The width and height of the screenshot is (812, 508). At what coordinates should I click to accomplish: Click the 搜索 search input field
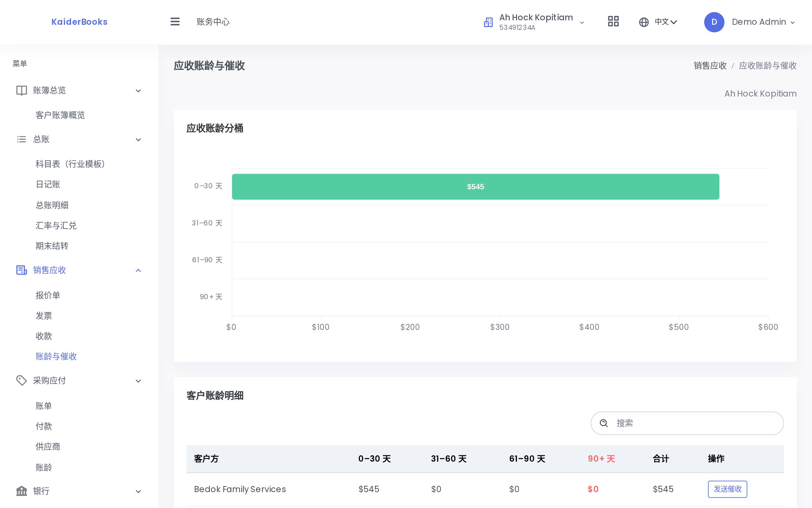coord(687,423)
